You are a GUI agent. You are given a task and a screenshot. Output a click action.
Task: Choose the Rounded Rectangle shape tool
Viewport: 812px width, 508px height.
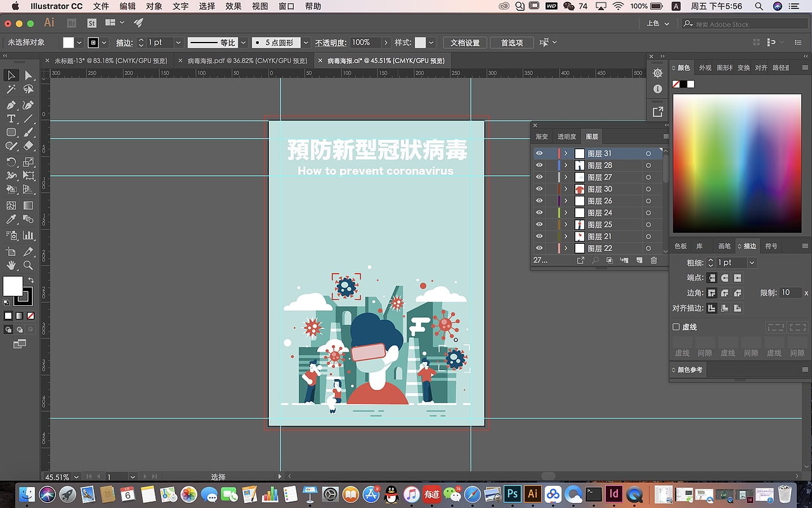tap(11, 133)
